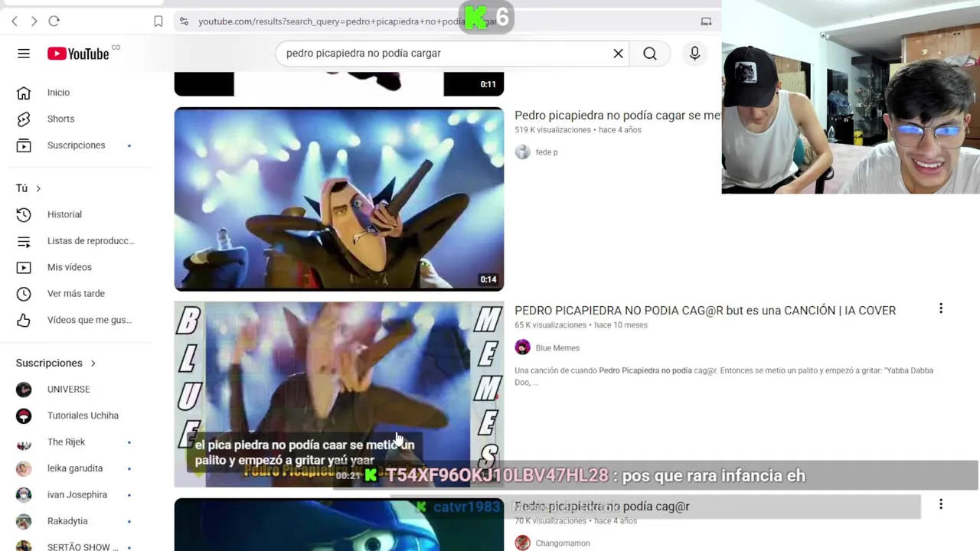This screenshot has width=980, height=551.
Task: Play the Blue Memes IA cover thumbnail
Action: tap(339, 394)
